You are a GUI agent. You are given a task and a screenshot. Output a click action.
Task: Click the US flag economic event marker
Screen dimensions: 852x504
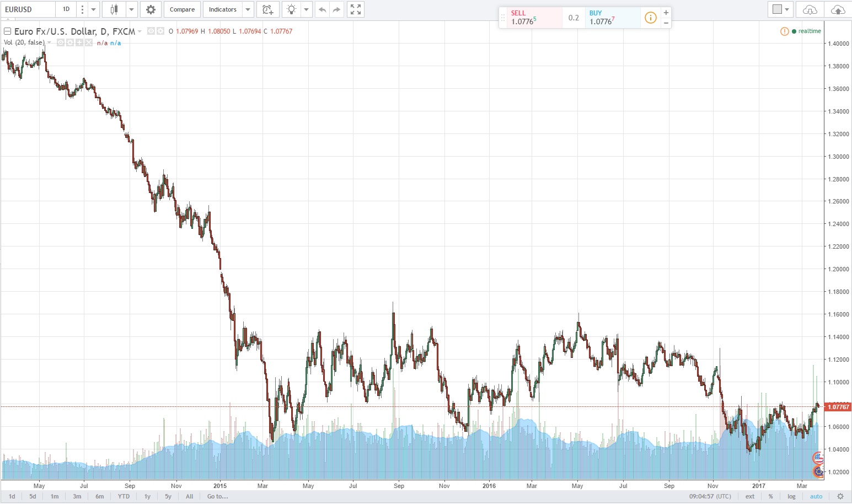click(x=818, y=458)
